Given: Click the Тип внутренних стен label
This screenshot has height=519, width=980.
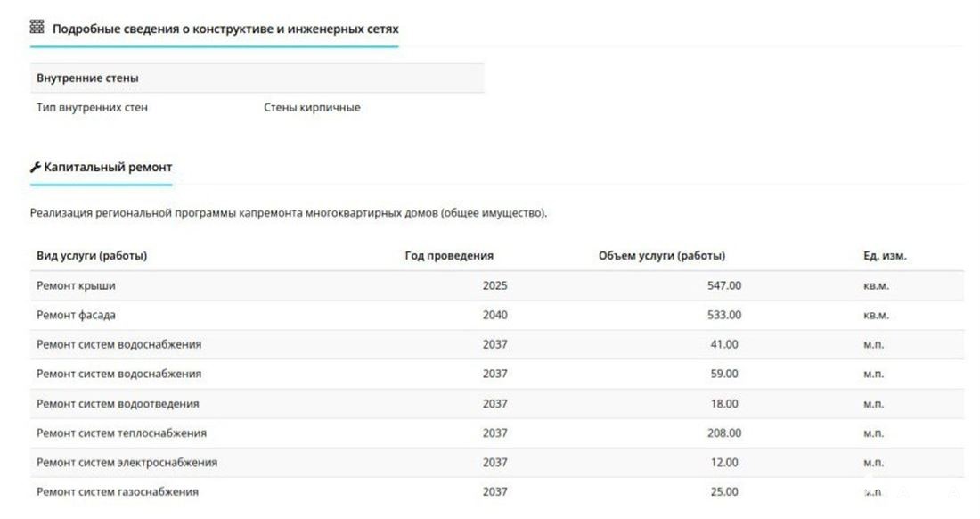Looking at the screenshot, I should [x=92, y=108].
